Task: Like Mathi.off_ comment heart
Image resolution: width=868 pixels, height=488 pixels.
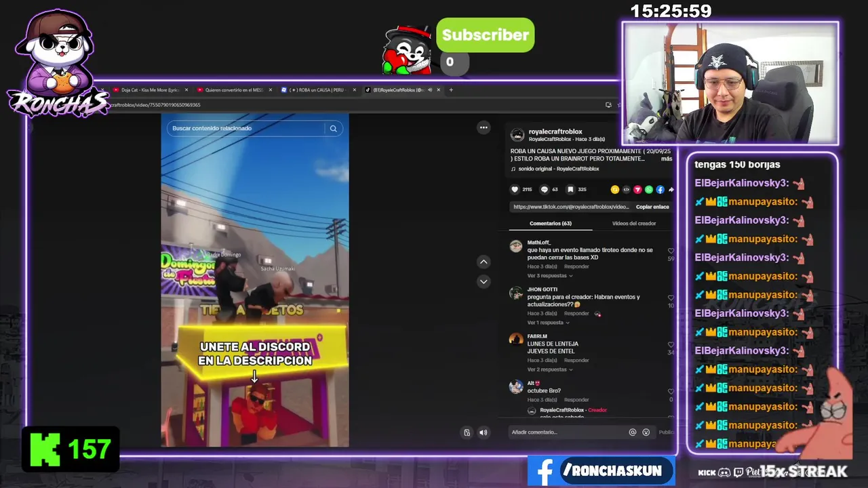Action: [671, 251]
